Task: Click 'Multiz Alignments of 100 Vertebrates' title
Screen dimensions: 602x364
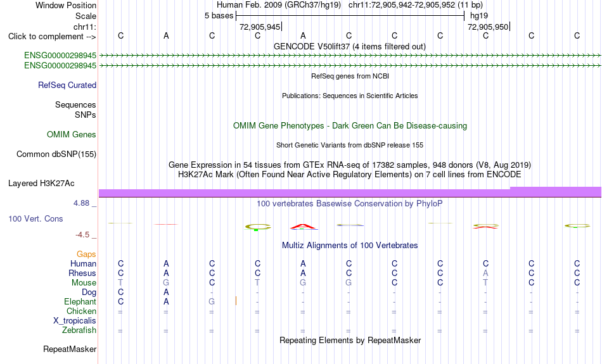Action: click(x=350, y=246)
